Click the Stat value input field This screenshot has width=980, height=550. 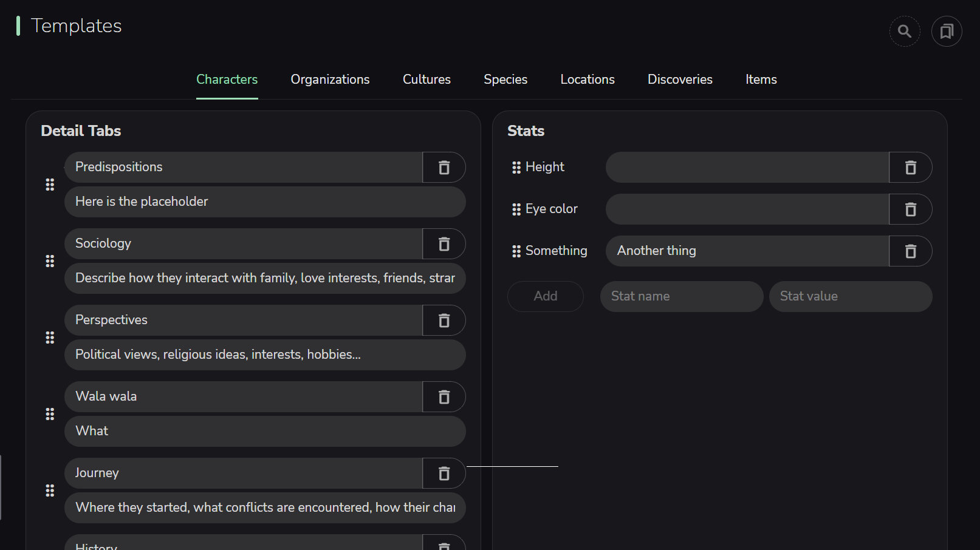pos(850,296)
